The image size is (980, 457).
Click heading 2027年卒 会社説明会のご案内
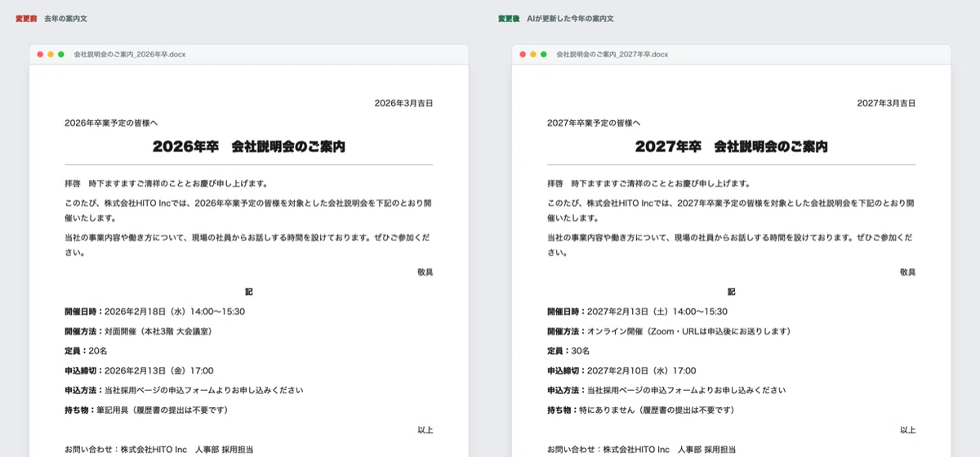point(732,146)
